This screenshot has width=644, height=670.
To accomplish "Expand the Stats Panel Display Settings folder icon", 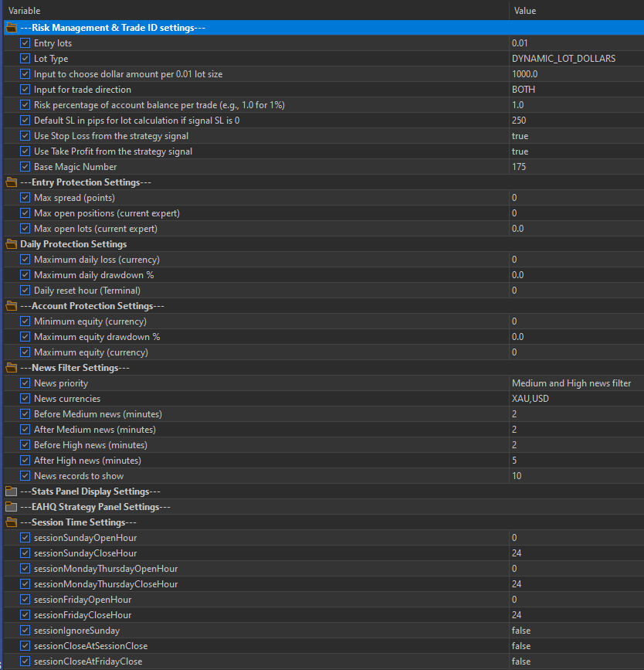I will click(11, 491).
